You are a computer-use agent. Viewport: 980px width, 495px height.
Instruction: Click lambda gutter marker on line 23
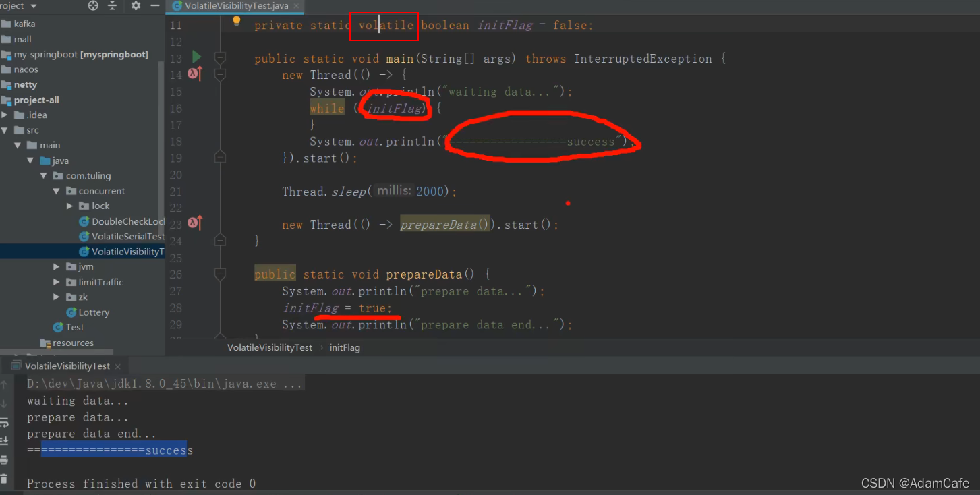point(195,223)
